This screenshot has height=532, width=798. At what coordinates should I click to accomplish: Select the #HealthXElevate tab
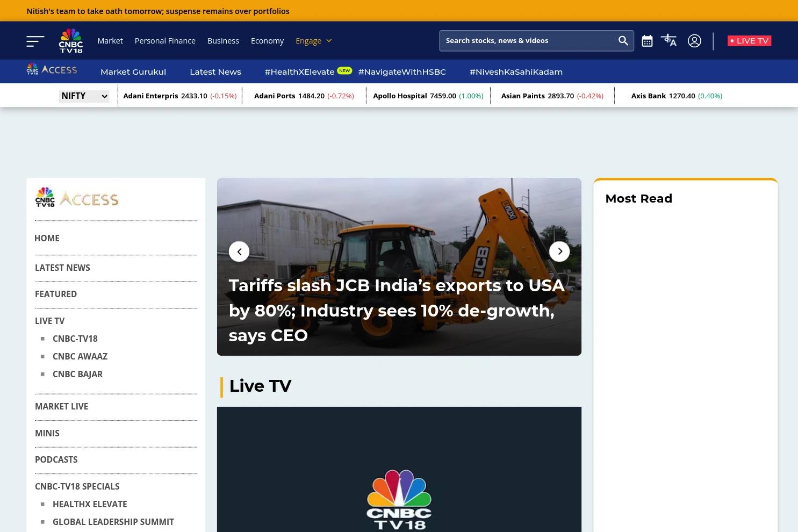tap(299, 71)
